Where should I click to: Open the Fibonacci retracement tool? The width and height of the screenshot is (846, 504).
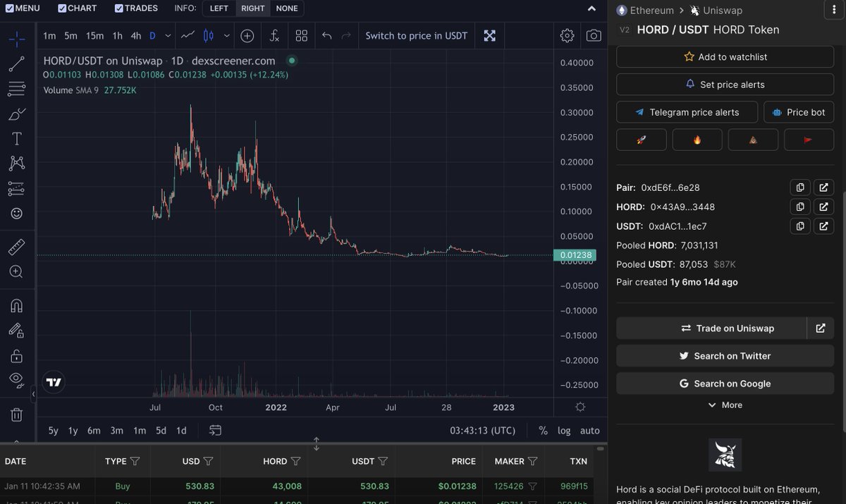point(17,89)
